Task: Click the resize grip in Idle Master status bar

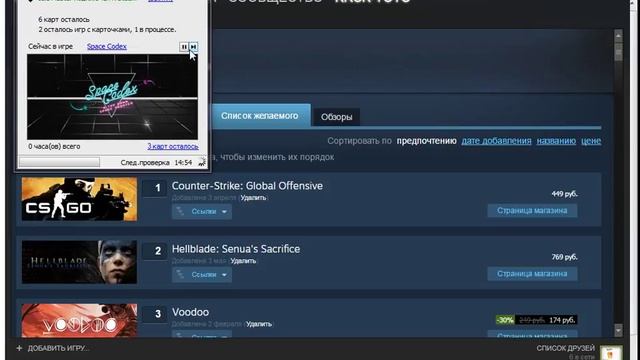Action: point(202,163)
